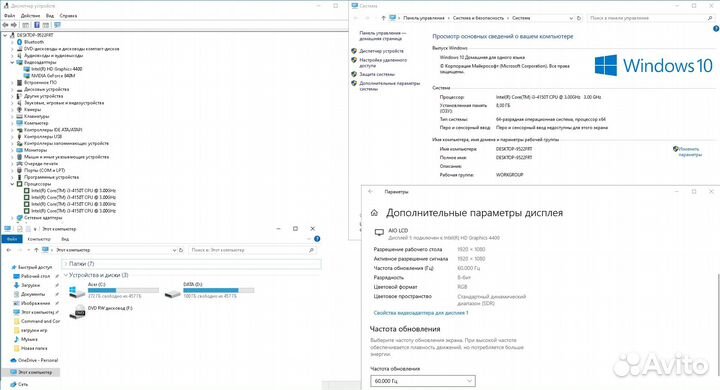This screenshot has height=390, width=720.
Task: Open the Вид menu in Device Manager
Action: click(x=50, y=16)
